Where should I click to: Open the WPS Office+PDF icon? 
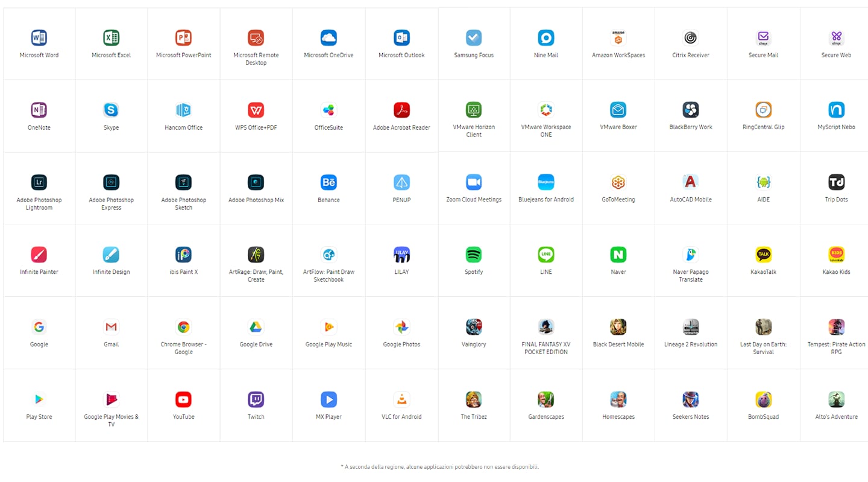point(256,110)
